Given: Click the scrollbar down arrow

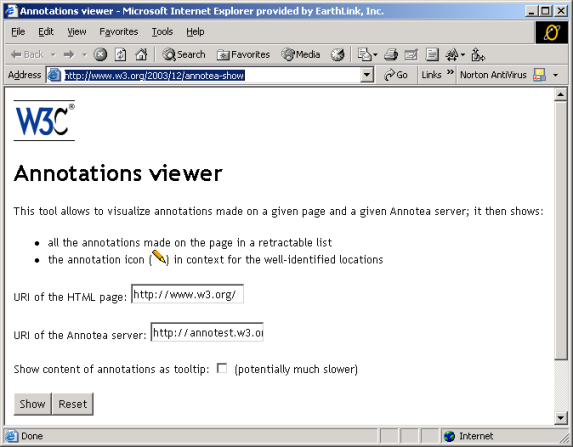Looking at the screenshot, I should point(560,417).
